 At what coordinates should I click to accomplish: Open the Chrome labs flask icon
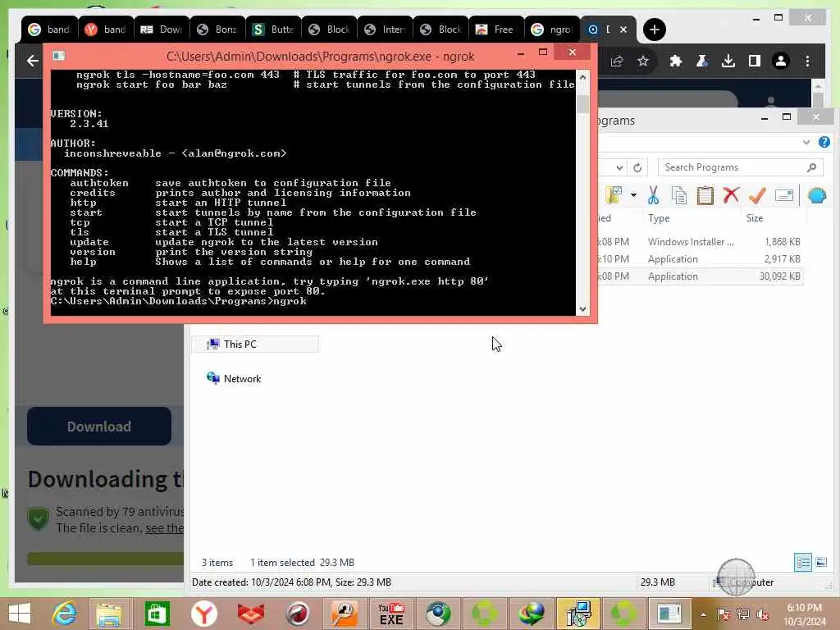pyautogui.click(x=702, y=61)
